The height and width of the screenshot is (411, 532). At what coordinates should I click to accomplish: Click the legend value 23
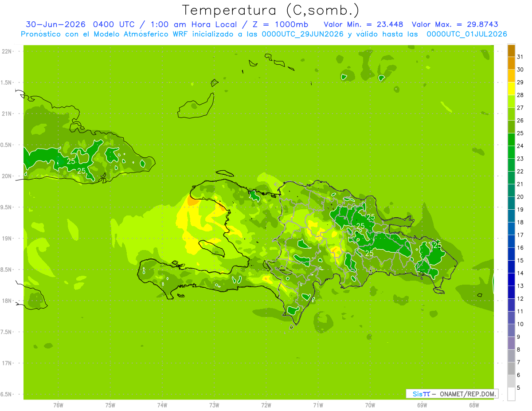click(520, 159)
